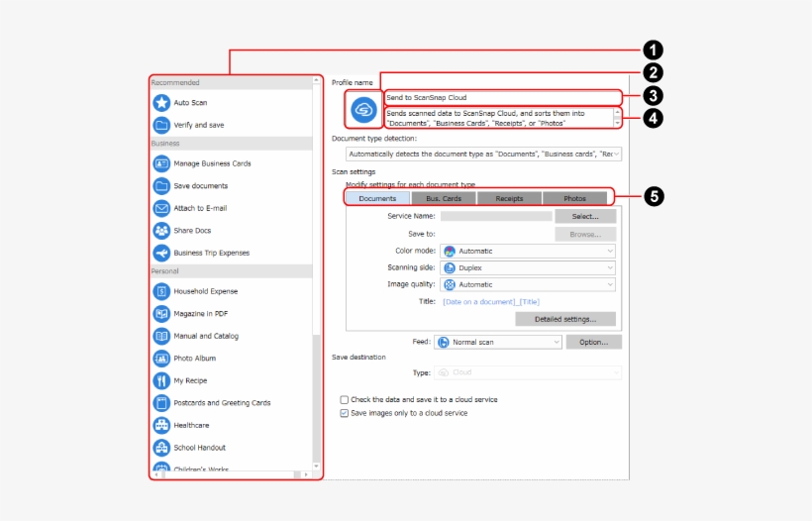Enable Check the data and save checkbox
Viewport: 812px width, 521px height.
pyautogui.click(x=344, y=400)
